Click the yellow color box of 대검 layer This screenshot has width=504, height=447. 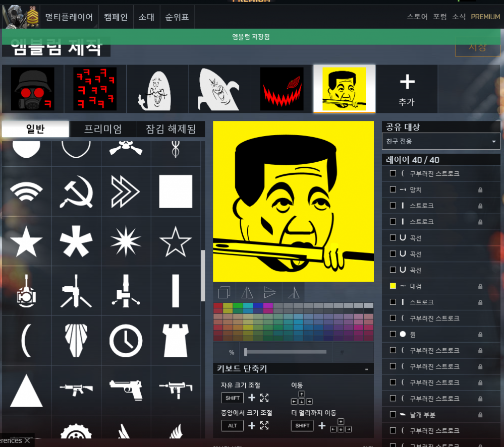pyautogui.click(x=393, y=286)
